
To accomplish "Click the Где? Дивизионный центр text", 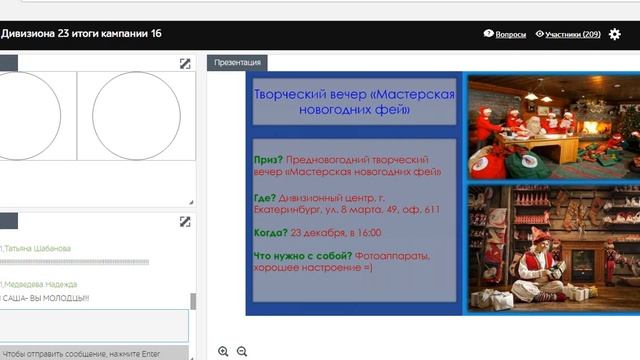I will pos(347,203).
